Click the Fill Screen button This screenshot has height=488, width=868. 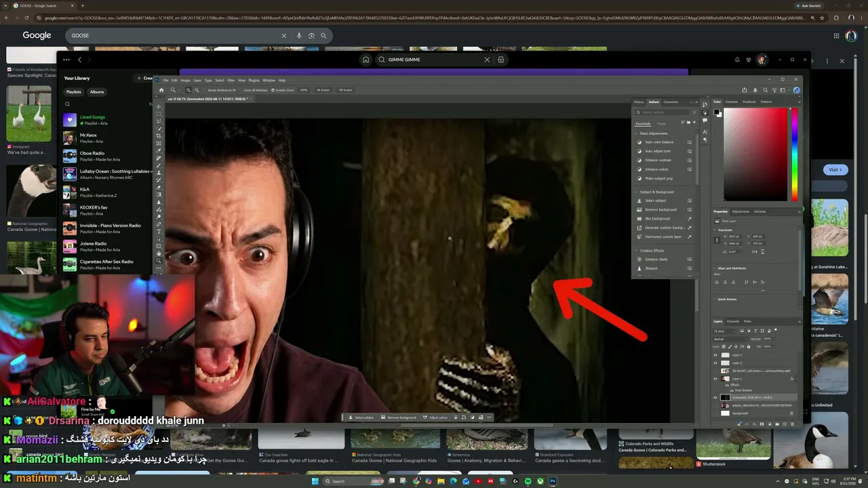pyautogui.click(x=345, y=90)
